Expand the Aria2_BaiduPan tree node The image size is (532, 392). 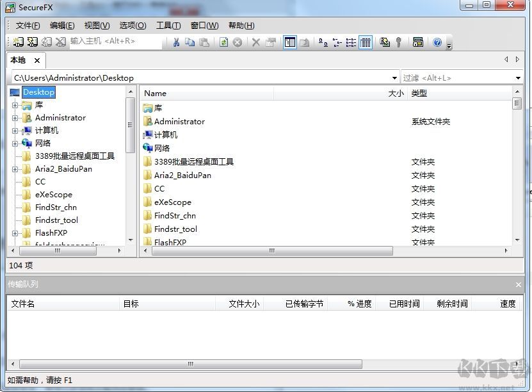click(x=15, y=169)
